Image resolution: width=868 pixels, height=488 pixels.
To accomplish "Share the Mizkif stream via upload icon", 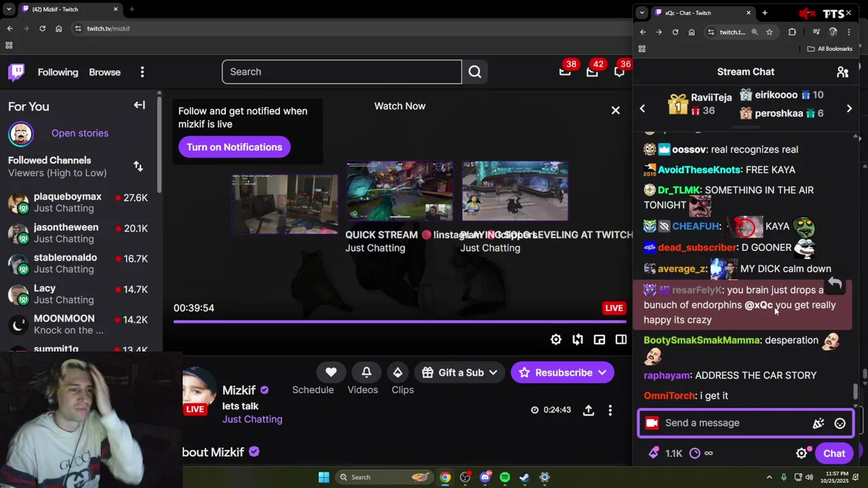I will (589, 410).
